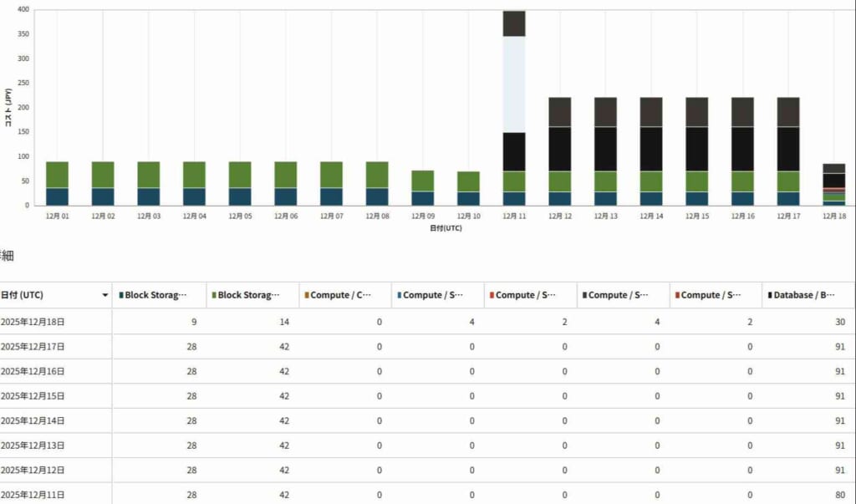
Task: Open the 日付 (UTC) column sort dropdown arrow
Action: point(104,295)
